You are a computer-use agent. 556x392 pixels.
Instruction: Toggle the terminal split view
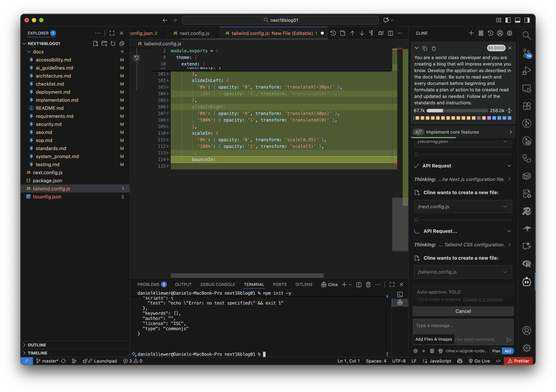point(359,284)
